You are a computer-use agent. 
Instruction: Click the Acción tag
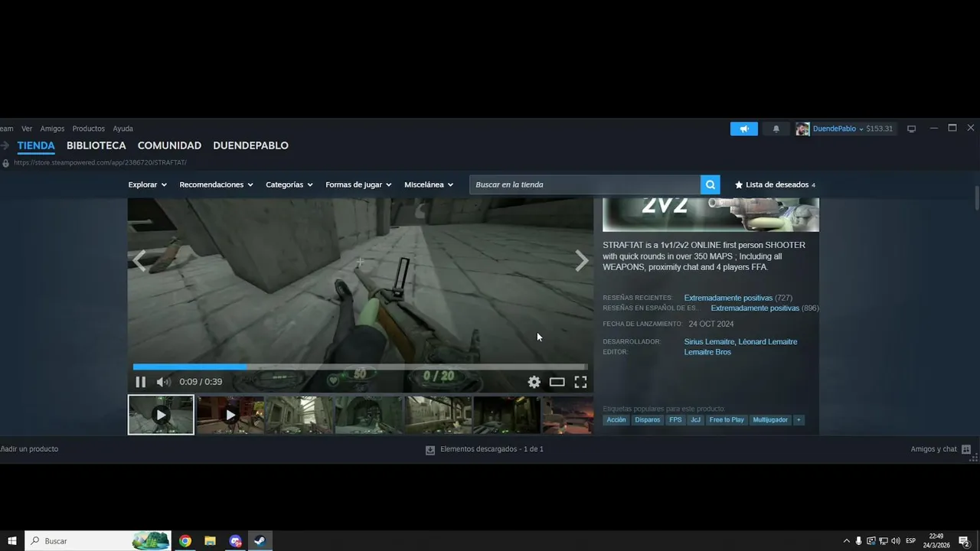pyautogui.click(x=616, y=420)
